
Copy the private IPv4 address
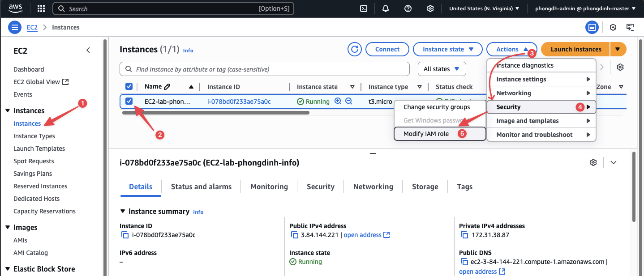click(464, 235)
